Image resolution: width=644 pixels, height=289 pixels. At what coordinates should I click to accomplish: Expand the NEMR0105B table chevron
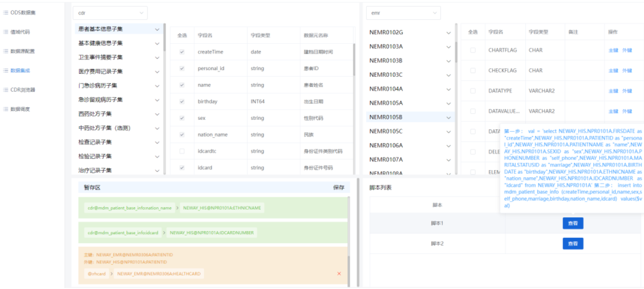[x=448, y=118]
